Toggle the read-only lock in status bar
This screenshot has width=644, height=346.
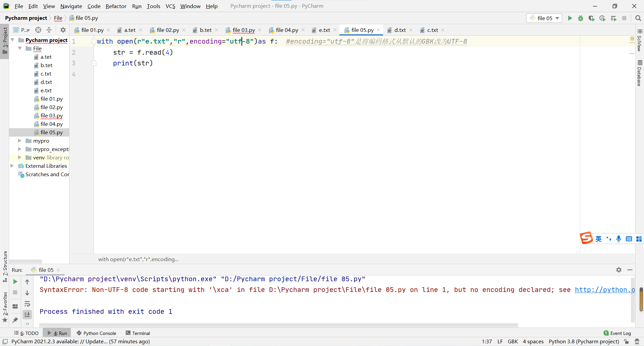click(626, 342)
